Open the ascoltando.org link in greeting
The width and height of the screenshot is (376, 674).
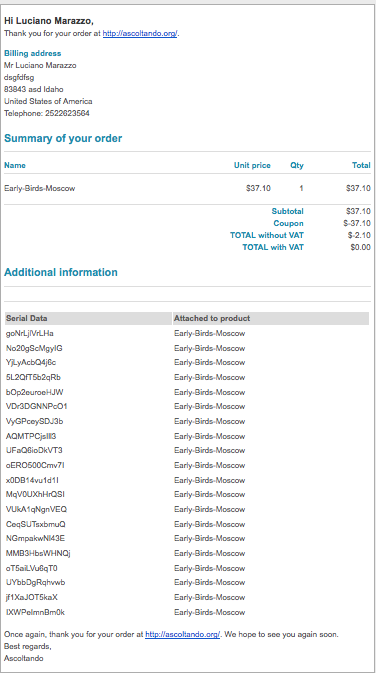tap(140, 33)
